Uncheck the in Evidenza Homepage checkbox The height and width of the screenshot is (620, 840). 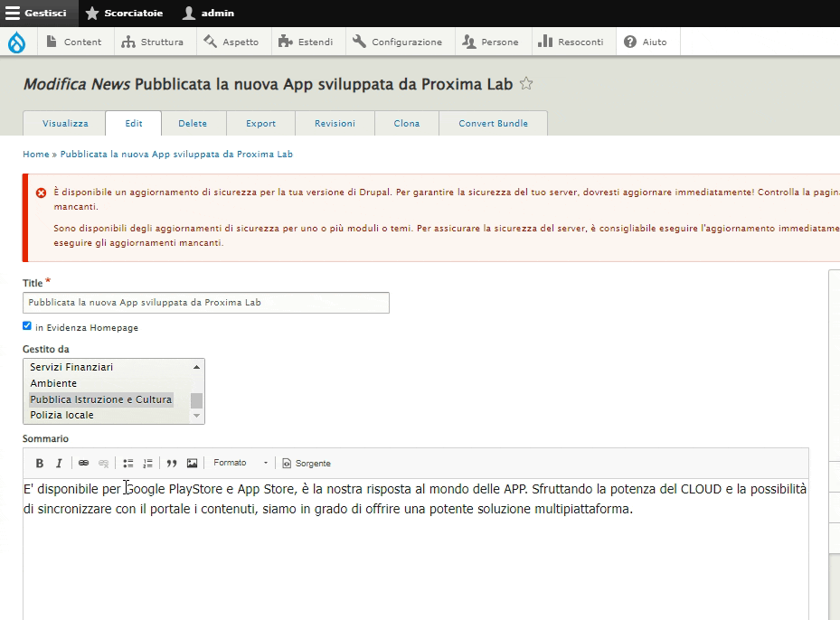click(27, 326)
